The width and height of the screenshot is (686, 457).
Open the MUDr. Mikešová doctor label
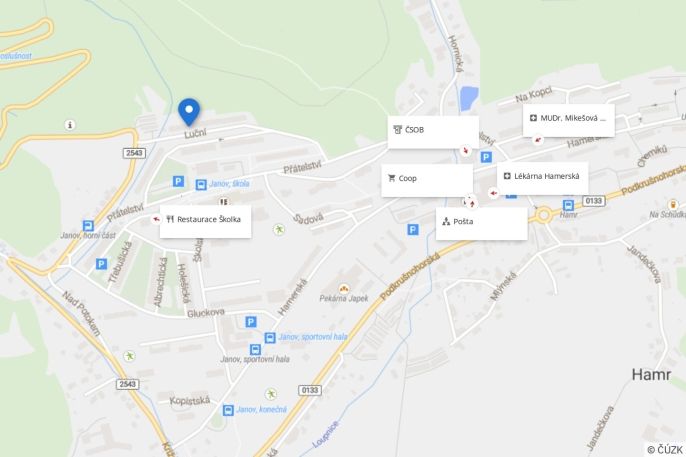[569, 120]
